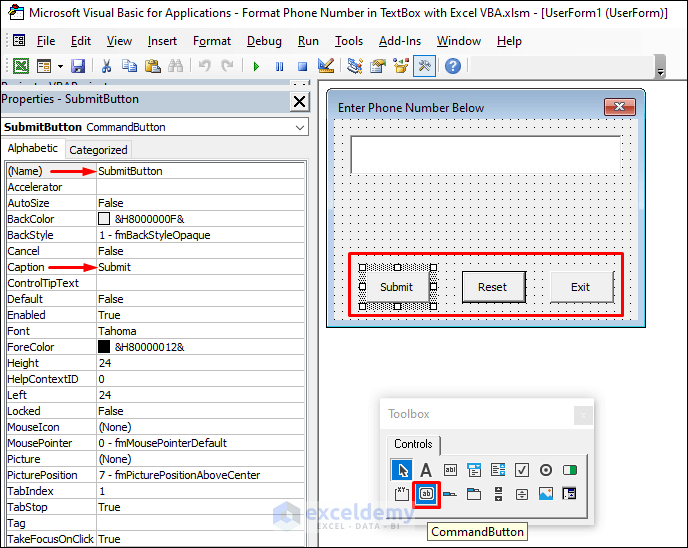Click the Copy toolbar icon
The height and width of the screenshot is (548, 688).
point(129,66)
